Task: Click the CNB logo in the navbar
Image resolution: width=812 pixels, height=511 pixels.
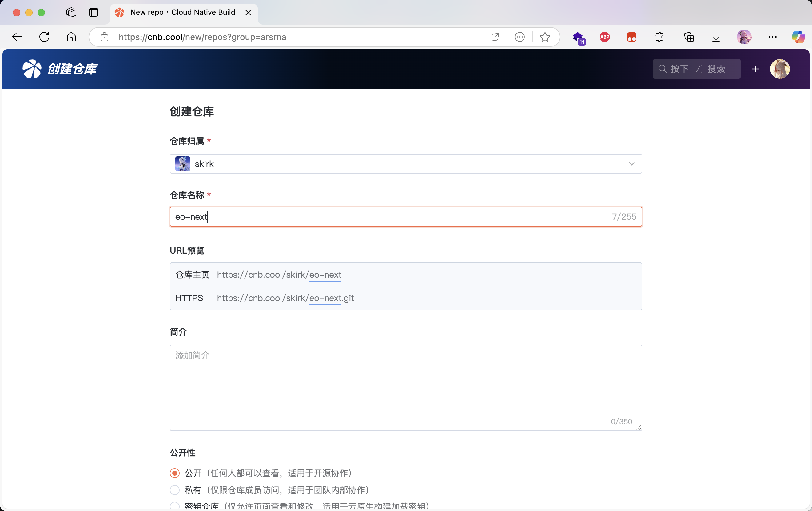Action: point(32,69)
